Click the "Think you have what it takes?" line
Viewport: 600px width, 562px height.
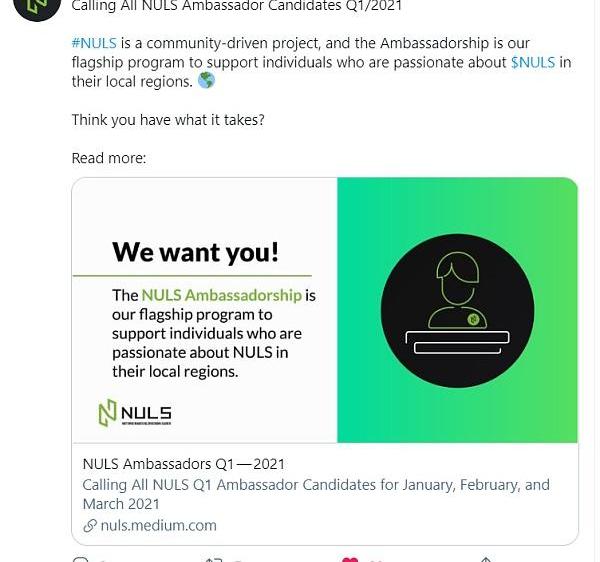[x=168, y=120]
